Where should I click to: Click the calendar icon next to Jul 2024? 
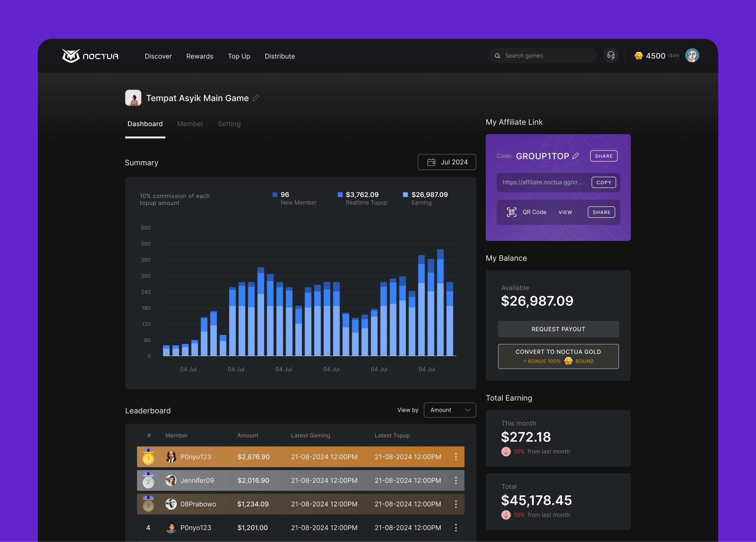(431, 162)
